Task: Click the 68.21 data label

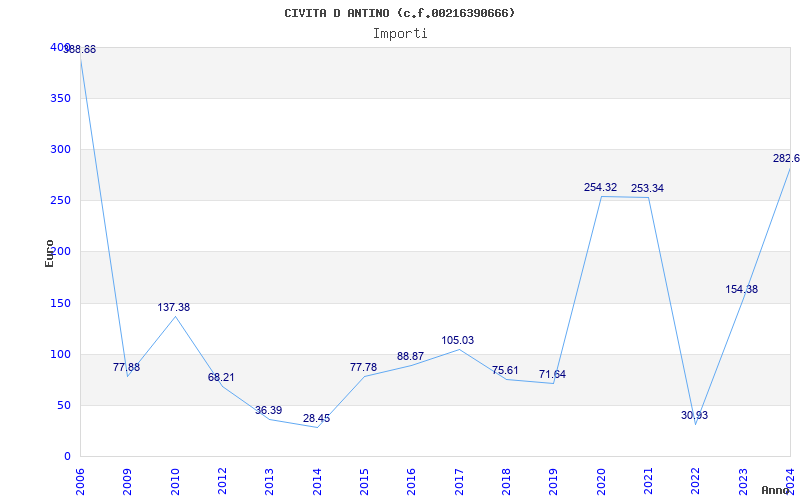Action: (221, 377)
